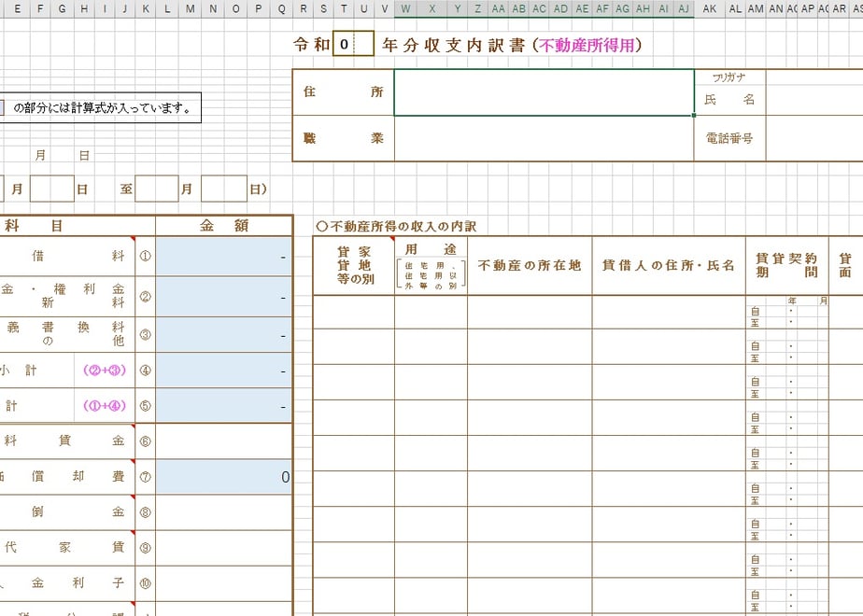
Task: Select amount cell for row ⑨ 地代家賃
Action: [x=223, y=548]
